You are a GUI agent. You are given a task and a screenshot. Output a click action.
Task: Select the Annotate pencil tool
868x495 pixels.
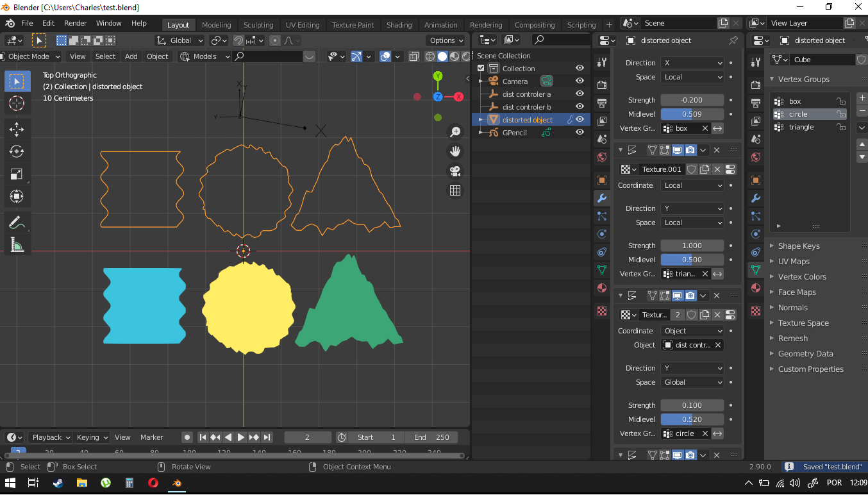[x=17, y=222]
